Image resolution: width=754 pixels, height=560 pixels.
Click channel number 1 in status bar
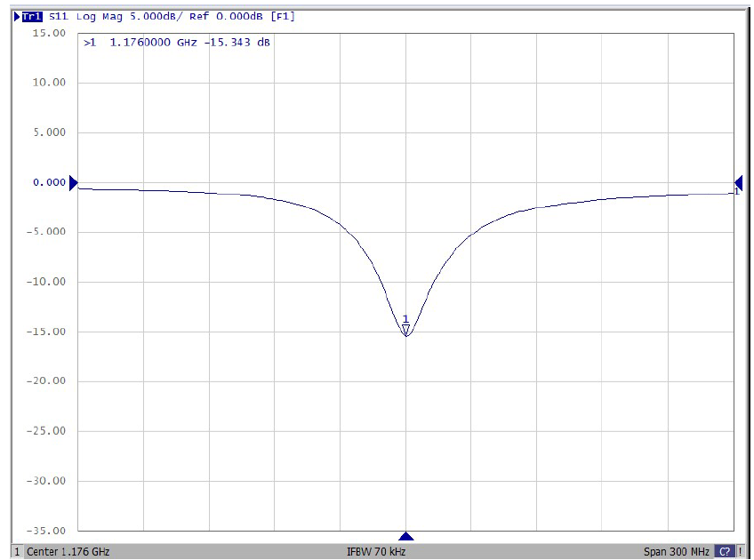(17, 552)
